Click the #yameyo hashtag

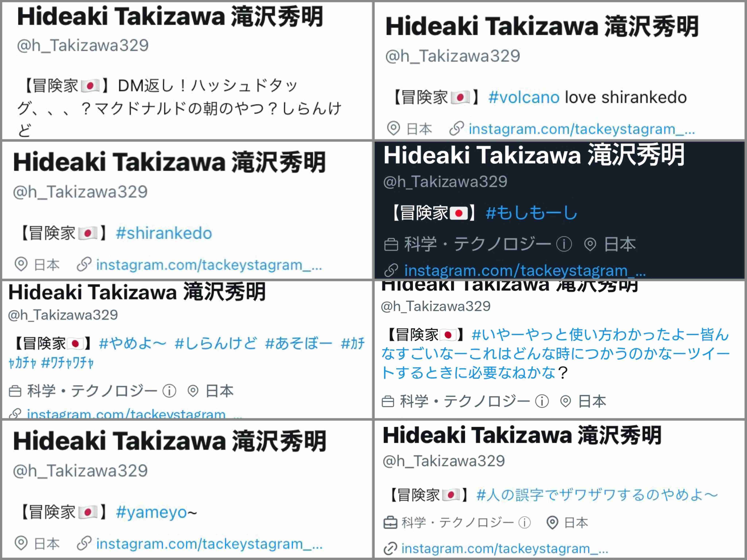(156, 512)
